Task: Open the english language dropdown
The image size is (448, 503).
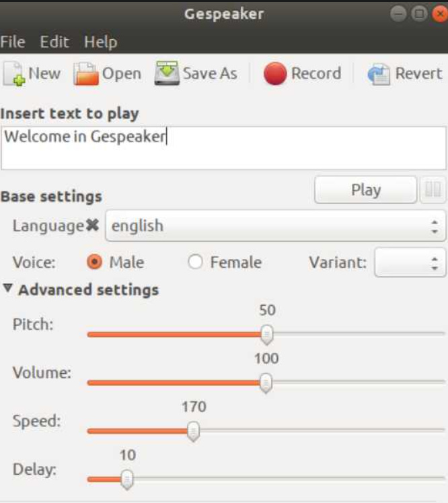Action: pos(275,226)
